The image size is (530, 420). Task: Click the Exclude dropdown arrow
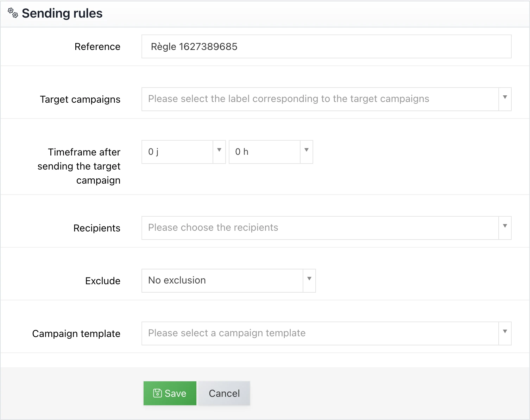tap(309, 280)
